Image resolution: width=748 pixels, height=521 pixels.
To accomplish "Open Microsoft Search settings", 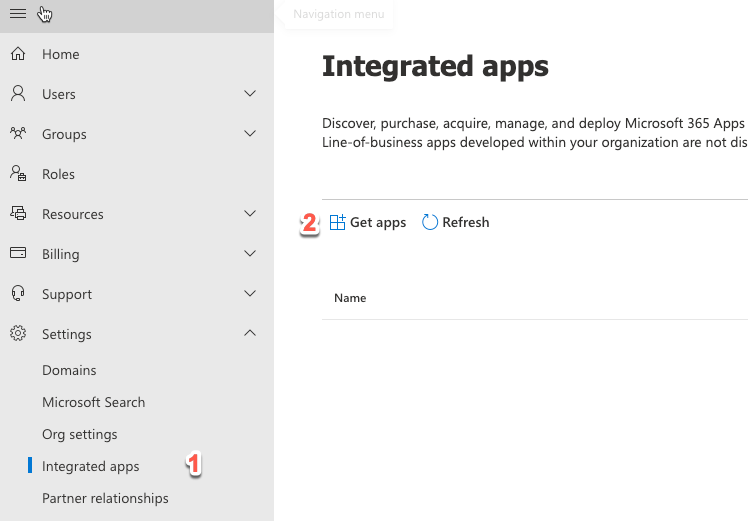I will coord(94,402).
